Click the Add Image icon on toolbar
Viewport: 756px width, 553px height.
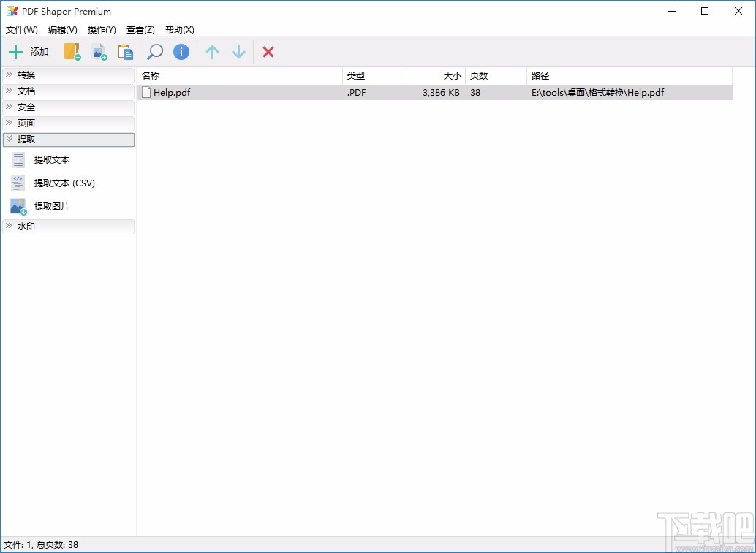99,51
